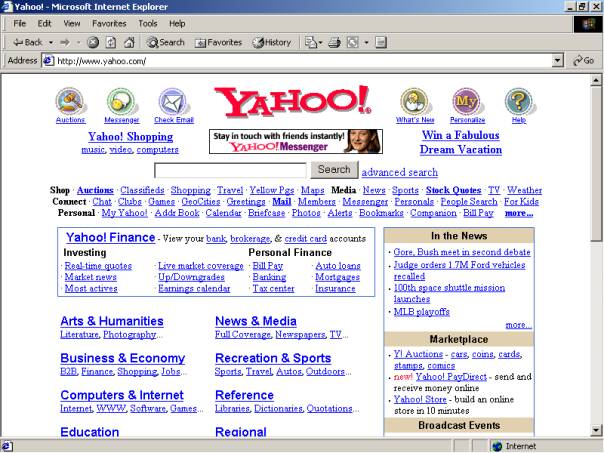Click in the Yahoo search text box

[x=244, y=170]
